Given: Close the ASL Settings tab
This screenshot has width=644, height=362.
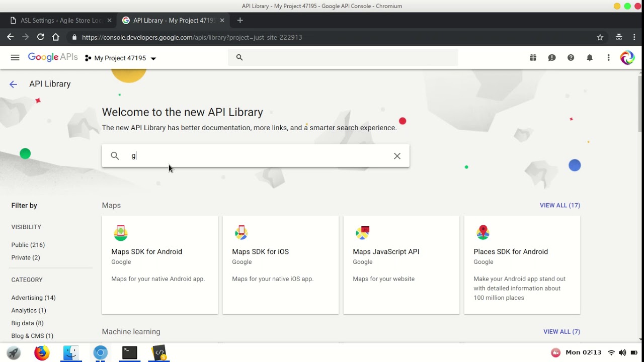Looking at the screenshot, I should click(x=109, y=21).
